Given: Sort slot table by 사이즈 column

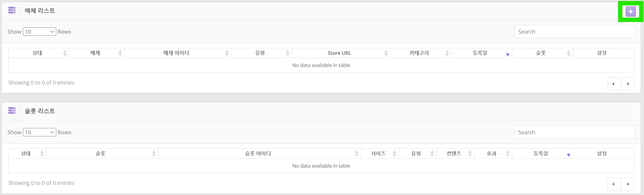Looking at the screenshot, I should (378, 154).
